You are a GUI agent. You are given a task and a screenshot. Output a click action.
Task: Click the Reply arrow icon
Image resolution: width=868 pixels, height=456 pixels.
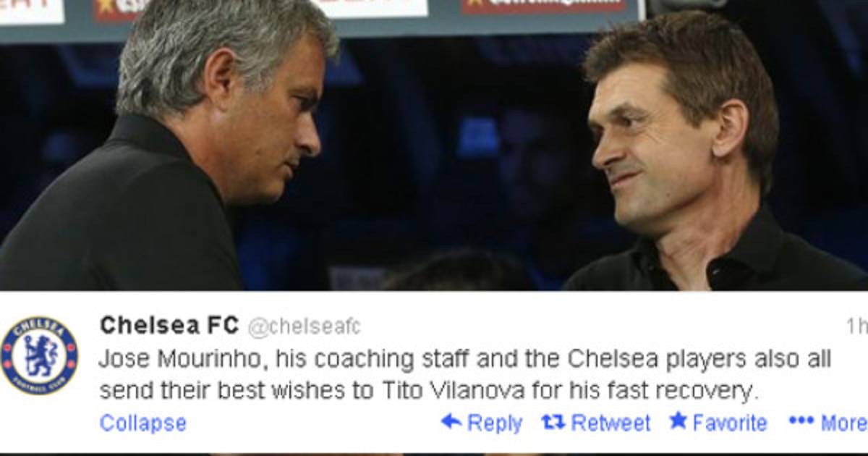[451, 421]
